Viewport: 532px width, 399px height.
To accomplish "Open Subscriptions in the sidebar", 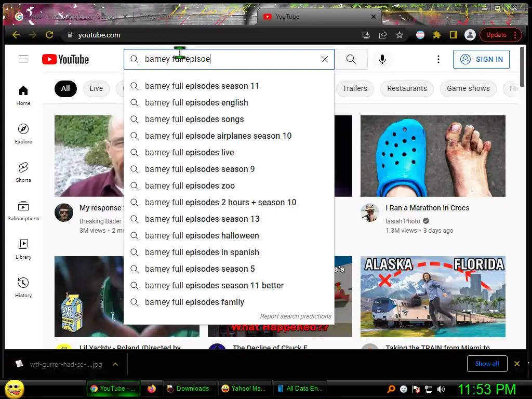I will pyautogui.click(x=23, y=211).
